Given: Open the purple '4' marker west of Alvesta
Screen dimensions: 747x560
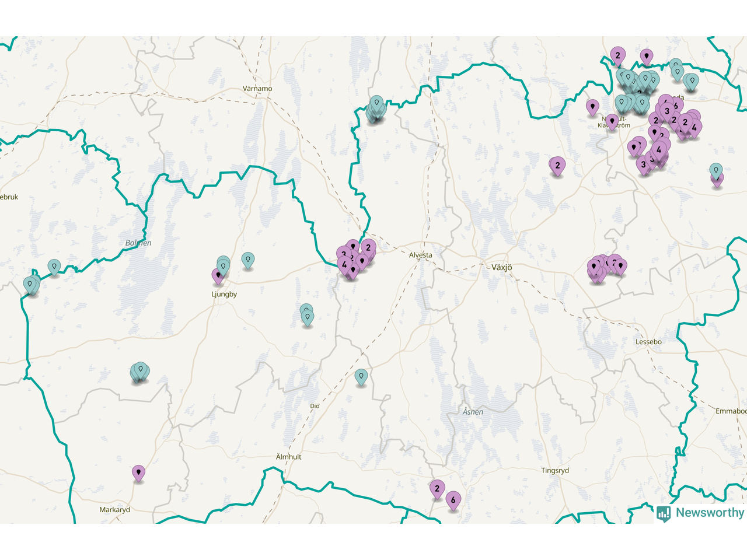Looking at the screenshot, I should tap(344, 265).
